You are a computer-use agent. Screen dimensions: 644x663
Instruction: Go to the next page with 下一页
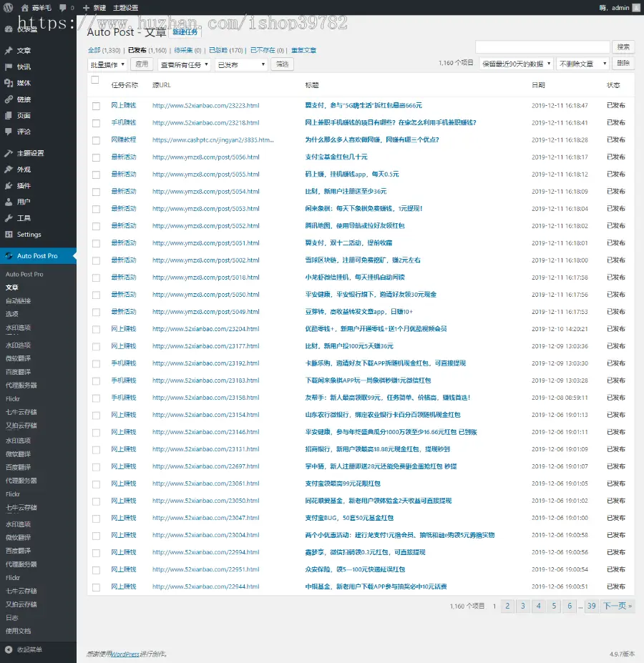618,606
